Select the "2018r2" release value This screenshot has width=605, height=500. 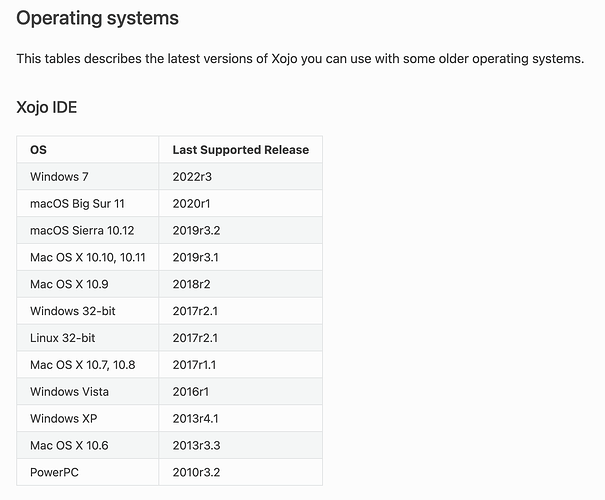coord(193,284)
